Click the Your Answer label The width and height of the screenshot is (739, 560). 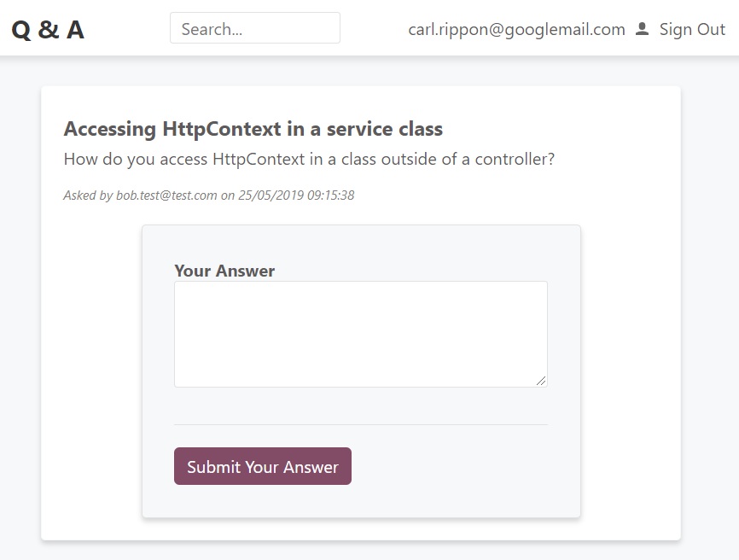(224, 271)
